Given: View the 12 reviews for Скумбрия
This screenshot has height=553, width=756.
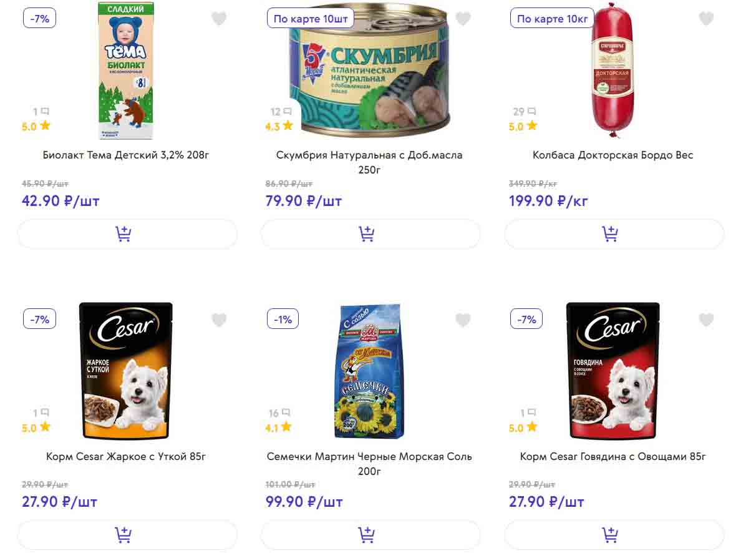Looking at the screenshot, I should (x=281, y=112).
